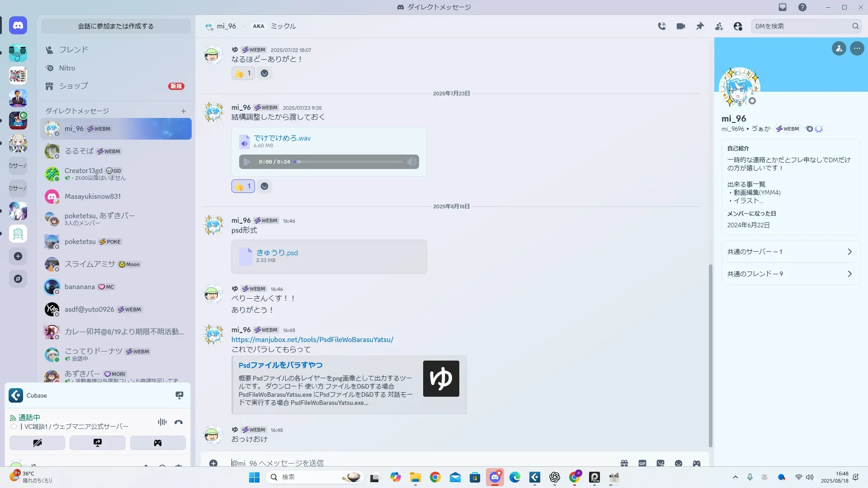The width and height of the screenshot is (868, 488).
Task: Toggle thumbs-up reaction under でけでけめろ.wav
Action: (243, 186)
